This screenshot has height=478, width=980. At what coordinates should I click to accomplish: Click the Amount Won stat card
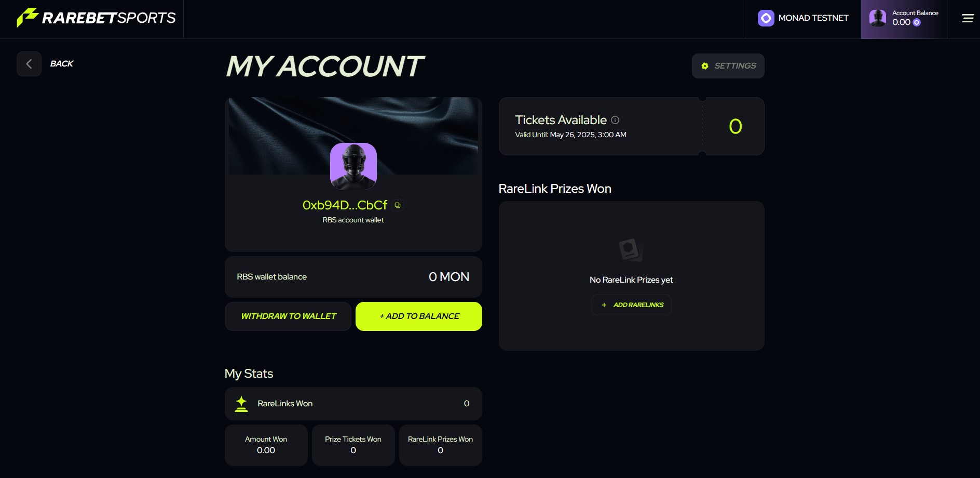266,445
